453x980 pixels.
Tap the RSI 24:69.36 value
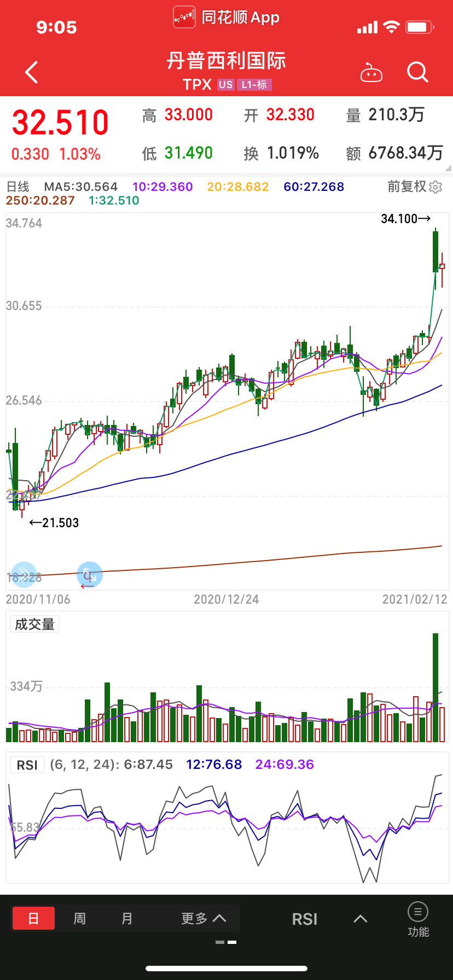point(284,765)
